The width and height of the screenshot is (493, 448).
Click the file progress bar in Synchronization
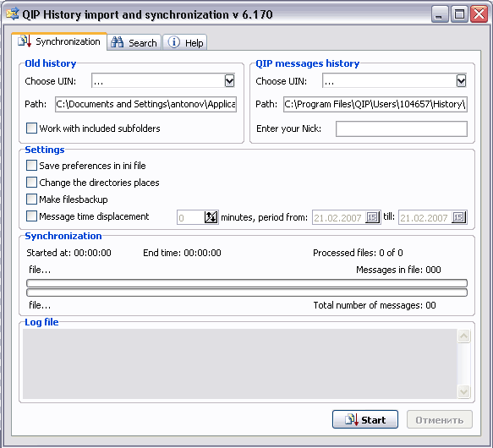(247, 283)
